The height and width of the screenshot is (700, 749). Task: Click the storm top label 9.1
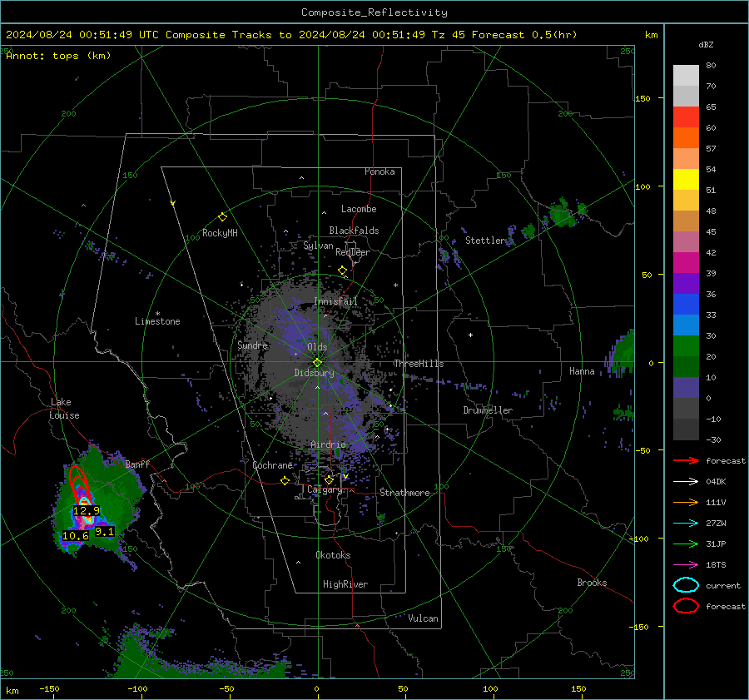104,532
